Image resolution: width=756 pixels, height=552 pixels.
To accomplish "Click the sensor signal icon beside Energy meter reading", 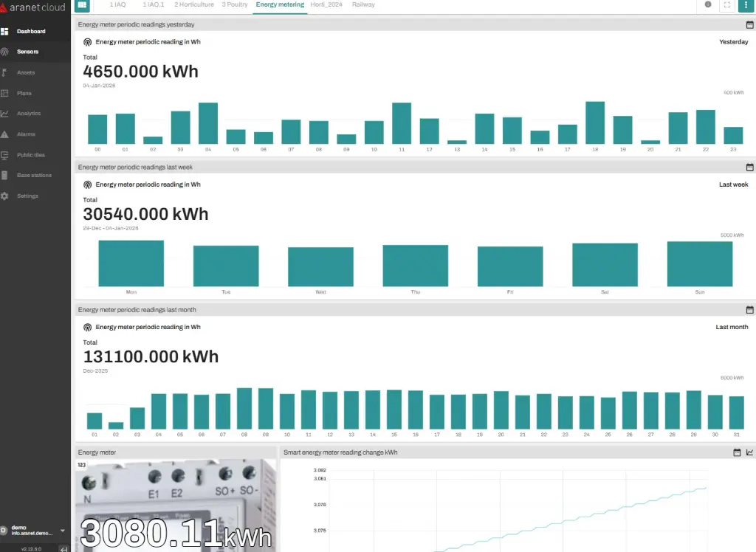I will pos(88,41).
